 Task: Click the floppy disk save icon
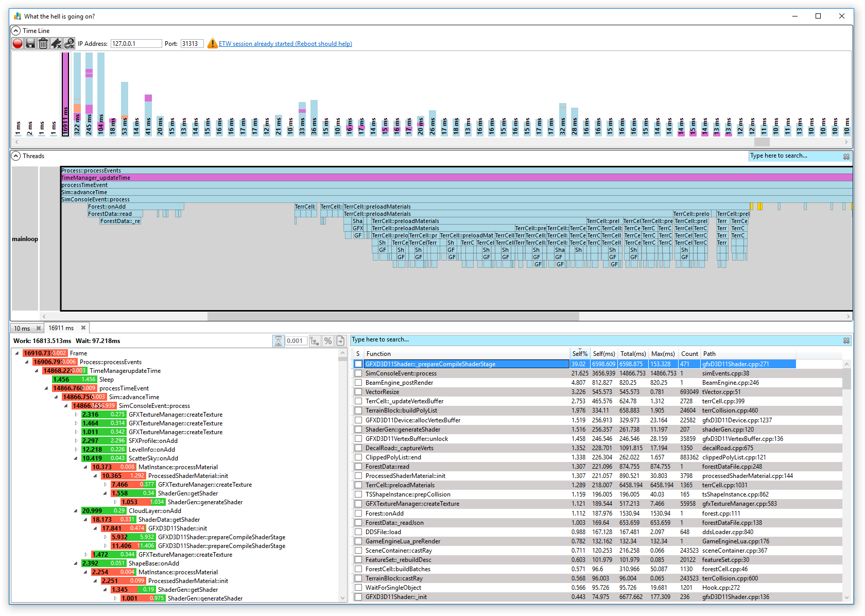30,44
